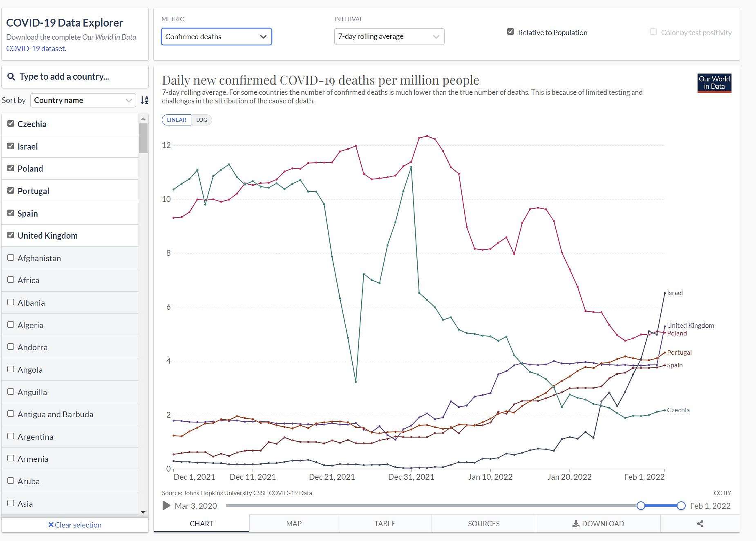Click the country list scroll up arrow

[143, 118]
